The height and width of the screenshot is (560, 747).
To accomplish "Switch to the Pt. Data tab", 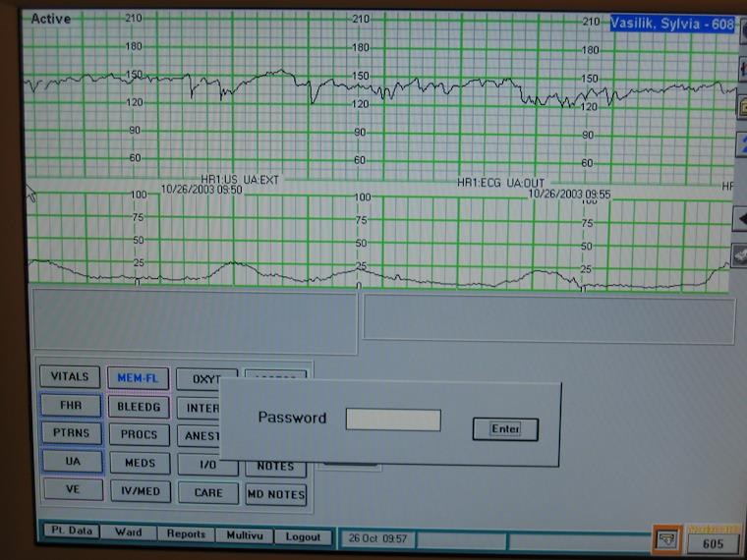I will 71,532.
